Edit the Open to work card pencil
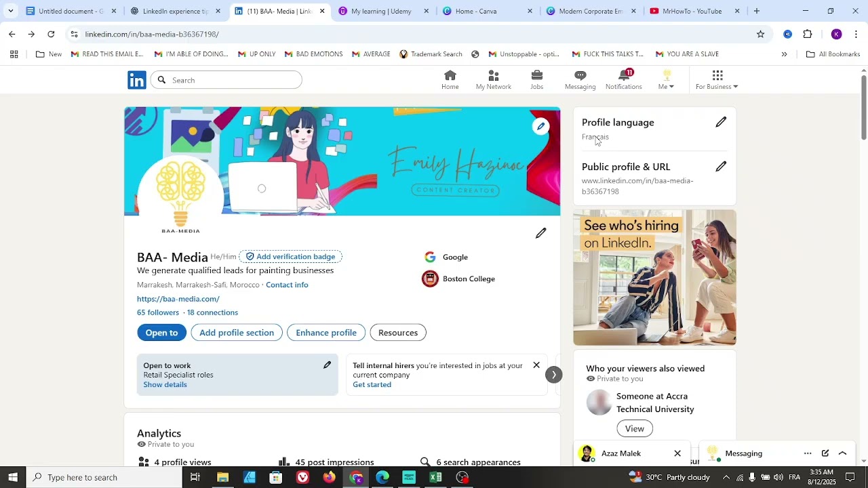Screen dimensions: 868x488 (327, 365)
